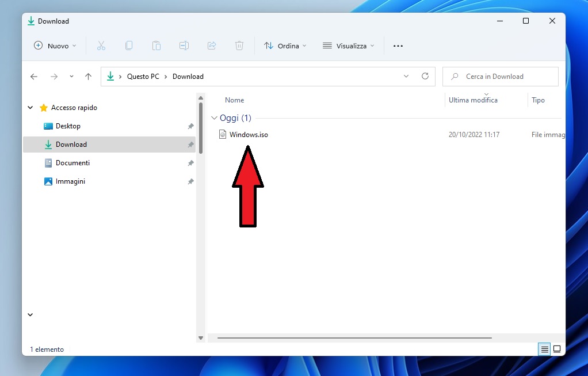Click the Paste clipboard icon in toolbar
The image size is (588, 376).
156,46
